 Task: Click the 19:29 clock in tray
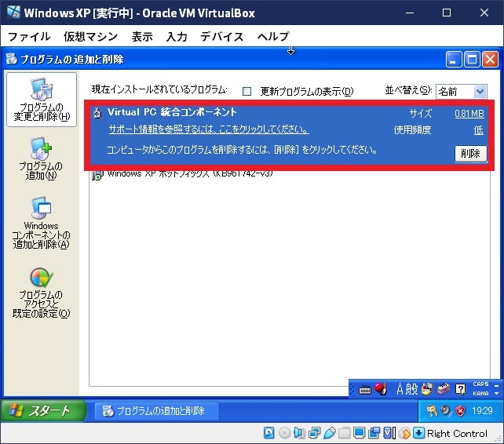482,410
